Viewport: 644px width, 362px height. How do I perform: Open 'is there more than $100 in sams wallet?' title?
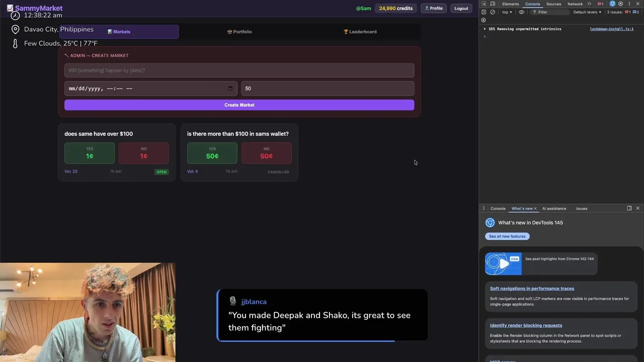(238, 134)
